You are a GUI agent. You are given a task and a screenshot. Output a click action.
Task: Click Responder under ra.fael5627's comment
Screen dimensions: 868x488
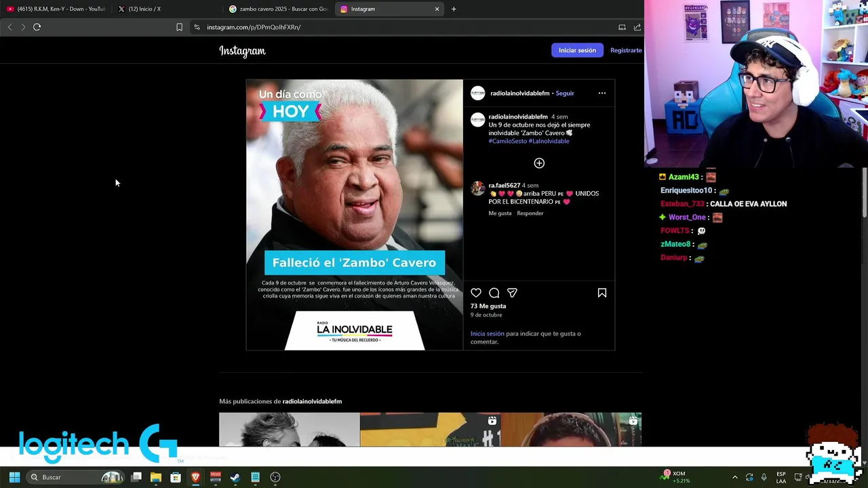[530, 213]
